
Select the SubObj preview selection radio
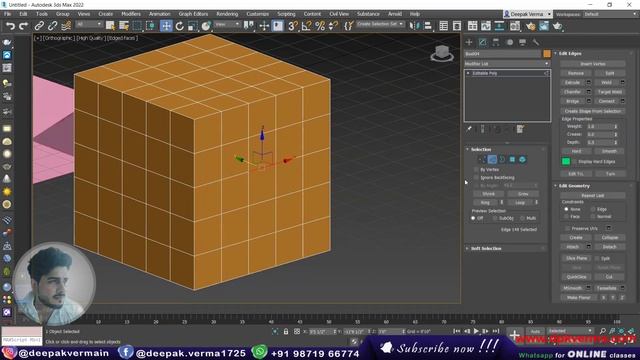click(495, 218)
